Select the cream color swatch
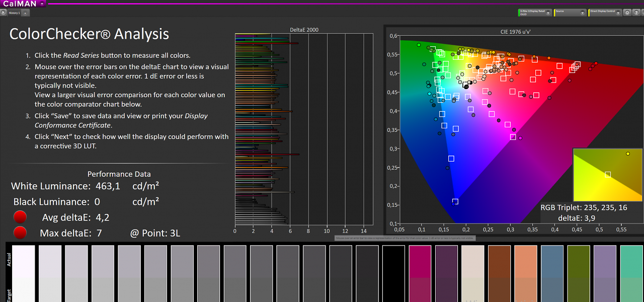The height and width of the screenshot is (302, 644). pyautogui.click(x=473, y=274)
